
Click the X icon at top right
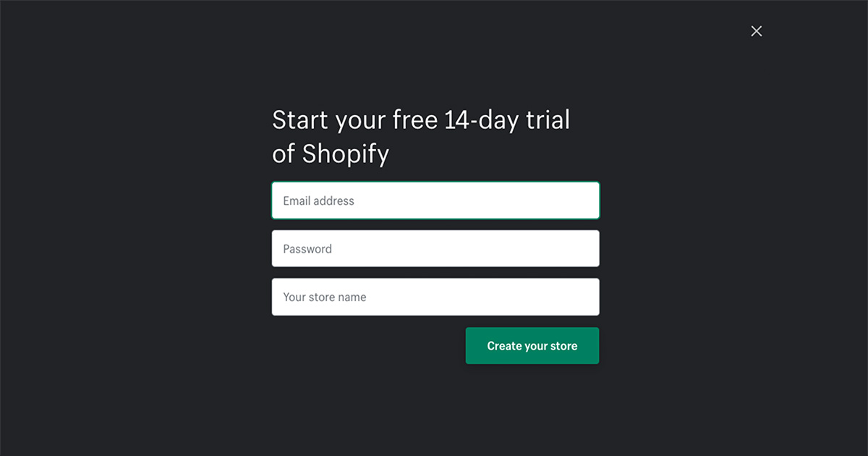[756, 31]
